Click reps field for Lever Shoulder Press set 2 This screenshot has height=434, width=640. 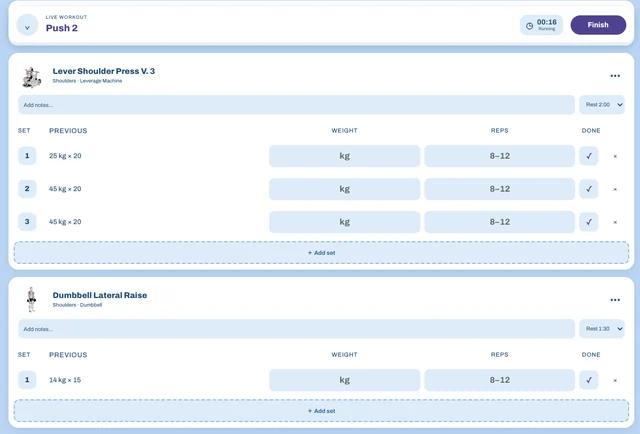[500, 189]
